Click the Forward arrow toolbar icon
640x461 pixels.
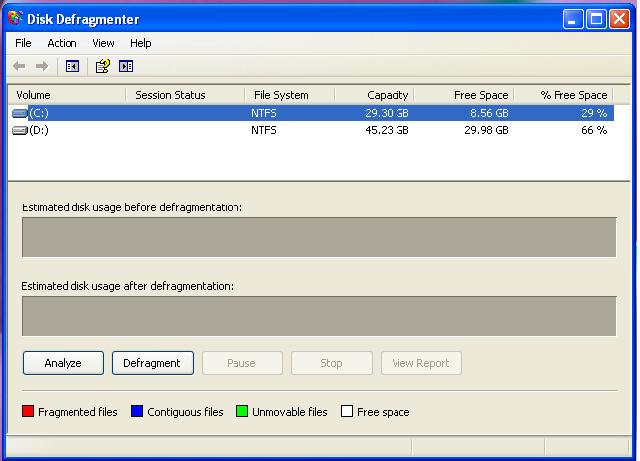click(42, 66)
